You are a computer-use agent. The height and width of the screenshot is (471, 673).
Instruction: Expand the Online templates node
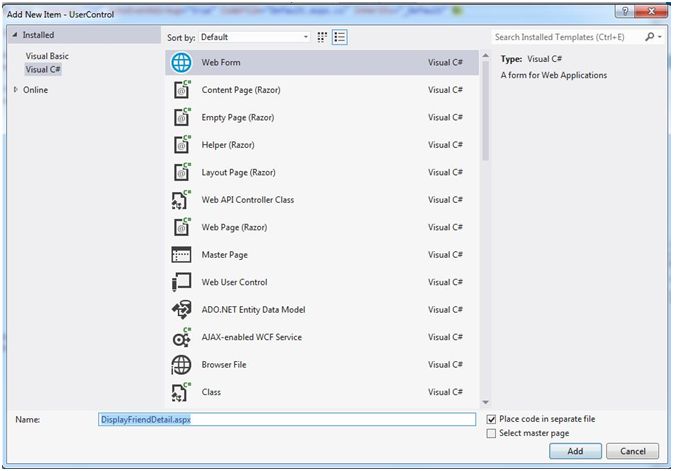pos(15,90)
